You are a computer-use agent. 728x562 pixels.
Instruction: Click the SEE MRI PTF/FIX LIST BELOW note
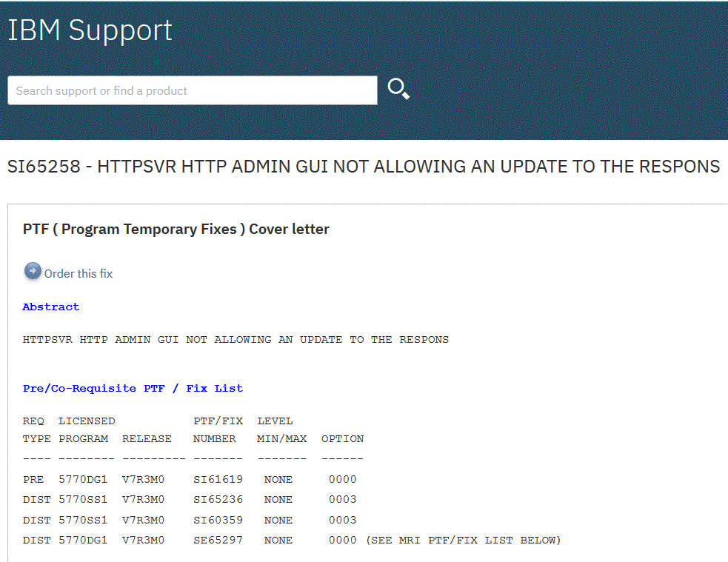pos(464,541)
